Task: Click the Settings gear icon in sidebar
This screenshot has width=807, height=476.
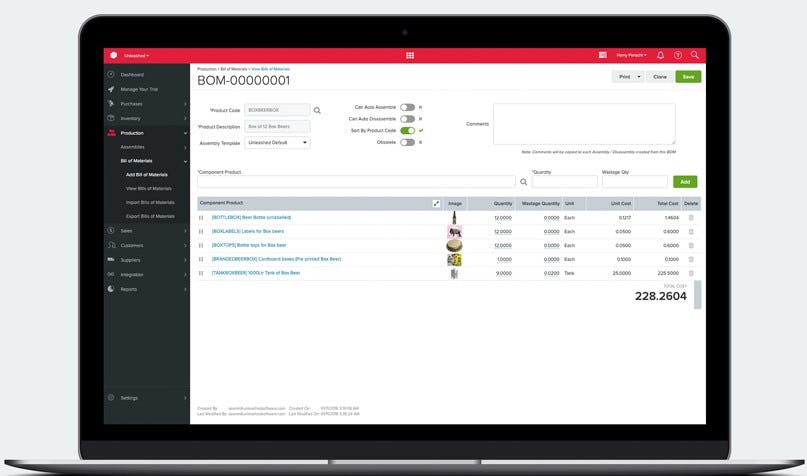Action: click(111, 397)
